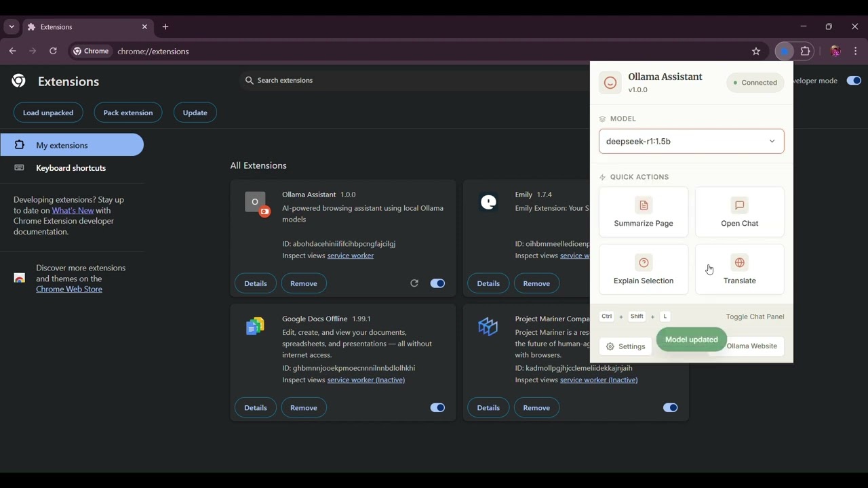Click the Project Mariner ID text
Screen dimensions: 868x488
click(x=574, y=368)
